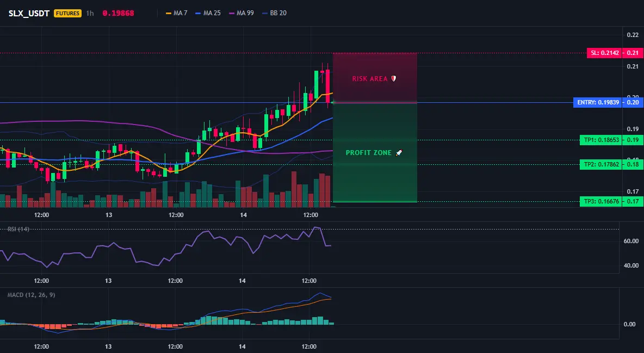This screenshot has height=353, width=644.
Task: Select the 1h timeframe label
Action: point(90,13)
